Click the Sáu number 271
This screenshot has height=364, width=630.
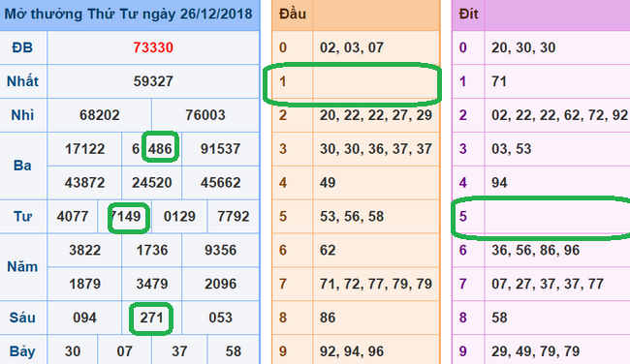(x=151, y=318)
